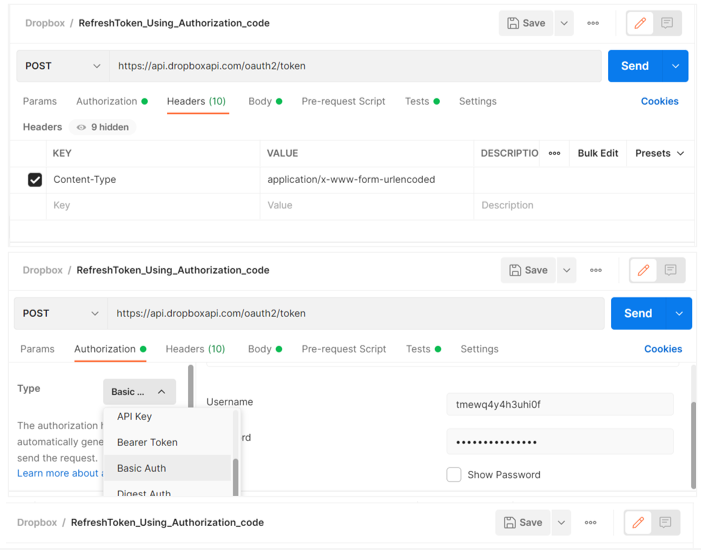Viewport: 701px width, 550px height.
Task: Open column options dots next to Bulk Edit
Action: [x=554, y=153]
